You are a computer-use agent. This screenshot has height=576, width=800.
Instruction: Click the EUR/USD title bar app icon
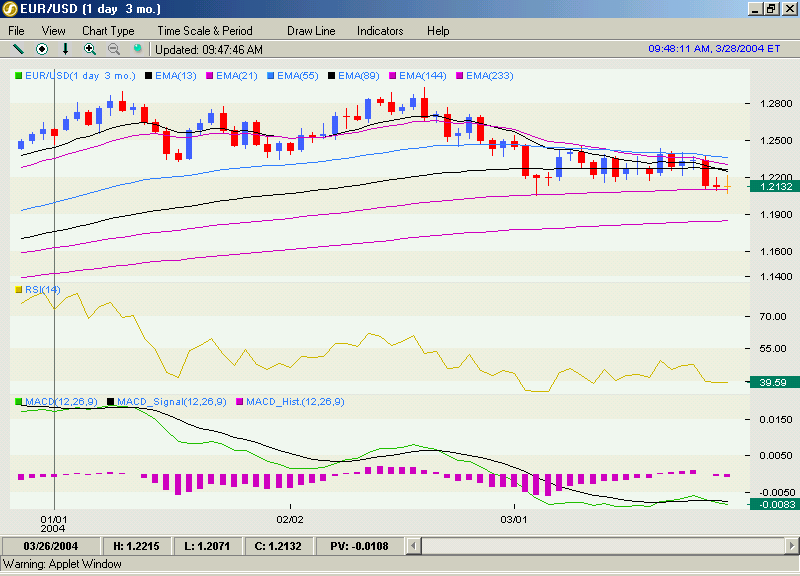click(x=10, y=9)
